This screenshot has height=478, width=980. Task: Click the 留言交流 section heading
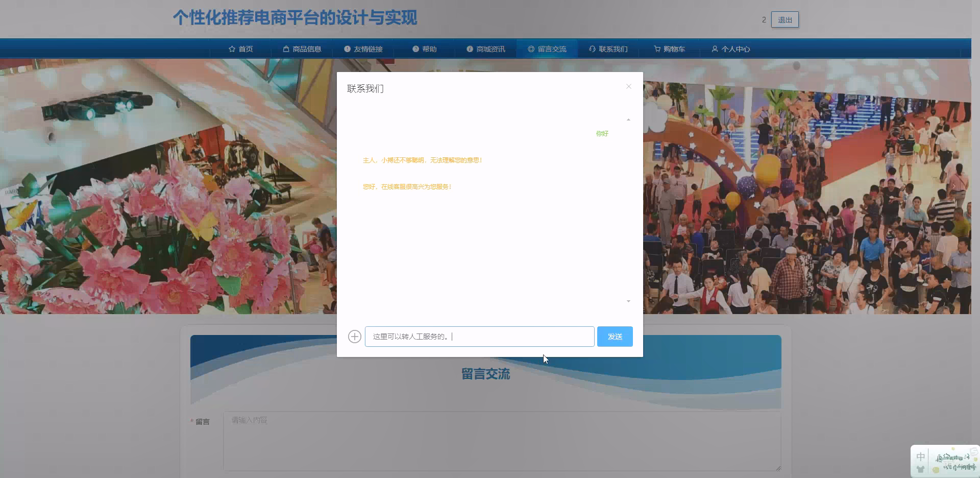click(x=486, y=374)
